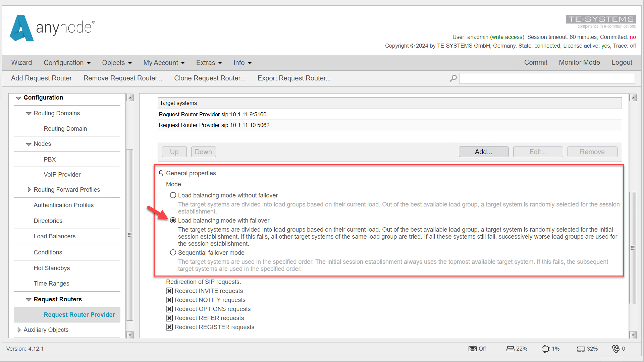The height and width of the screenshot is (362, 644).
Task: Open the My Account dropdown menu
Action: click(x=164, y=63)
